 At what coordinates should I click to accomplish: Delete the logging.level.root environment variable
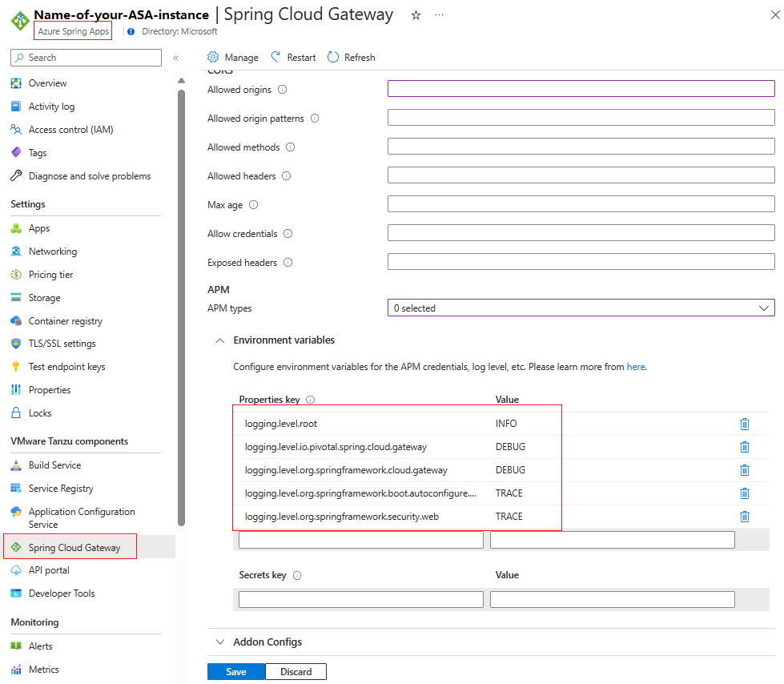pos(745,424)
